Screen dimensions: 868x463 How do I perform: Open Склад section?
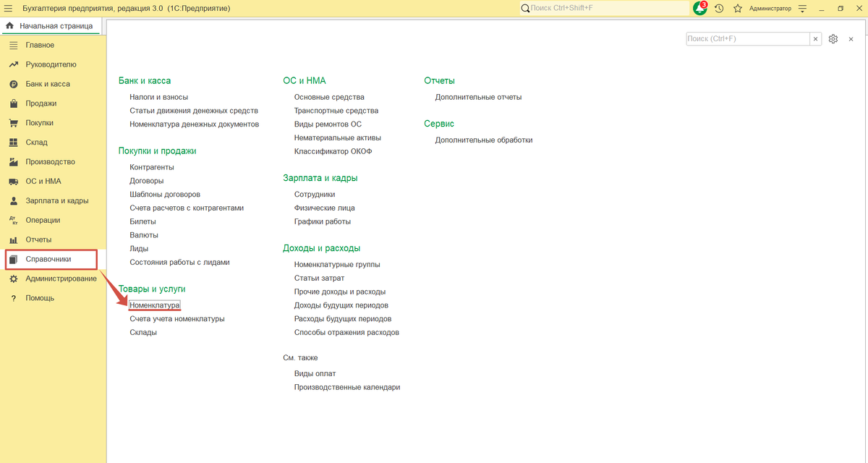click(x=37, y=143)
